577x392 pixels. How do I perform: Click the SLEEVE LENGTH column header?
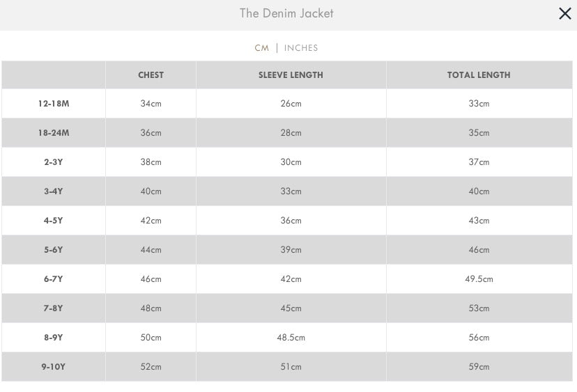[x=291, y=75]
